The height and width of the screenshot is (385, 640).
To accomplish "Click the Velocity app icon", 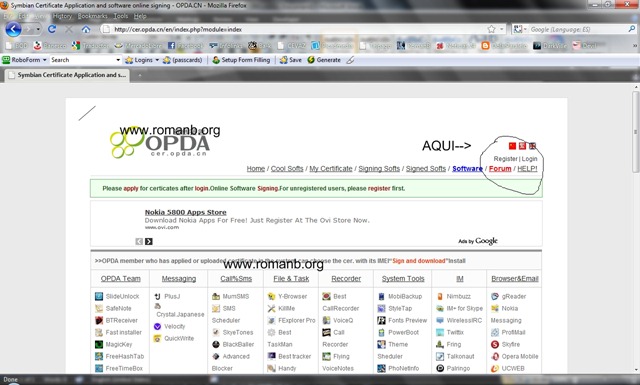I will tap(158, 326).
